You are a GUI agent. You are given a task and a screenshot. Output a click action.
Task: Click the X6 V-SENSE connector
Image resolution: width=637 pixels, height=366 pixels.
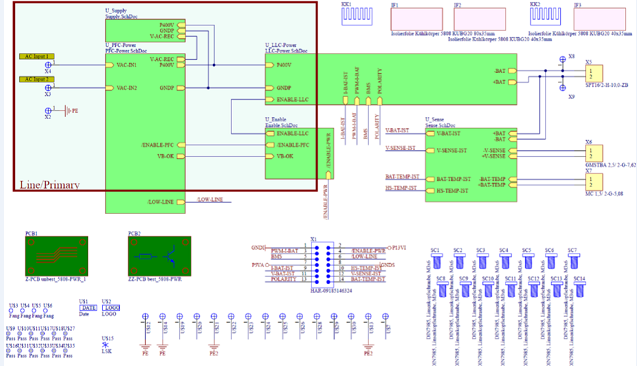pyautogui.click(x=594, y=154)
